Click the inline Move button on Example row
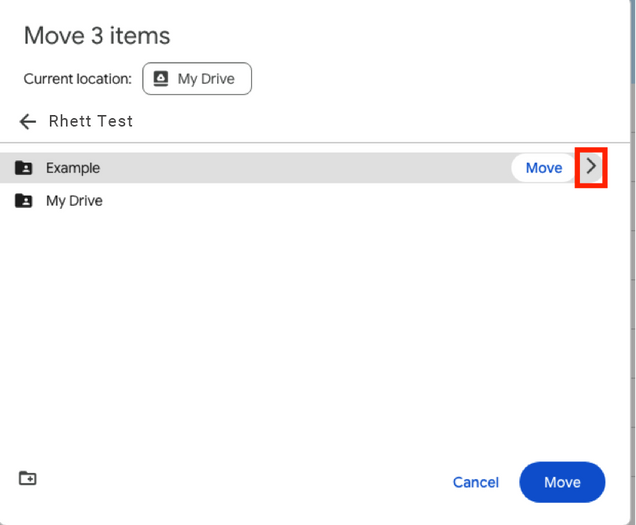This screenshot has height=525, width=636. [544, 168]
